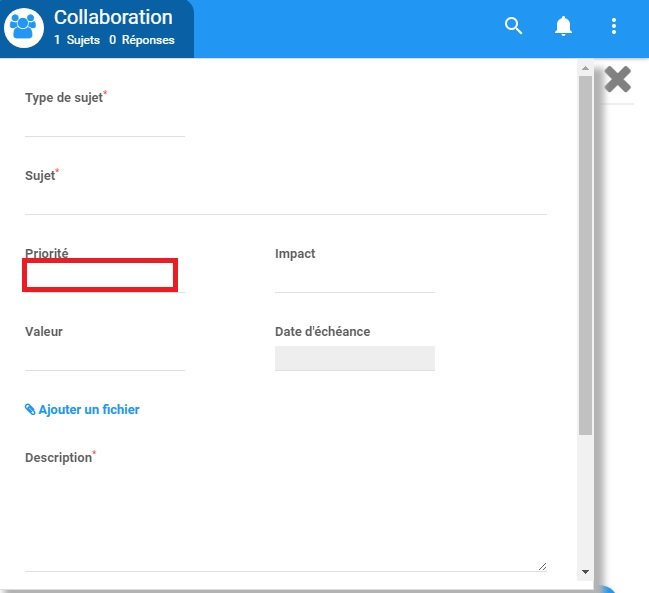This screenshot has height=593, width=649.
Task: Click the scrollbar down arrow
Action: (x=585, y=571)
